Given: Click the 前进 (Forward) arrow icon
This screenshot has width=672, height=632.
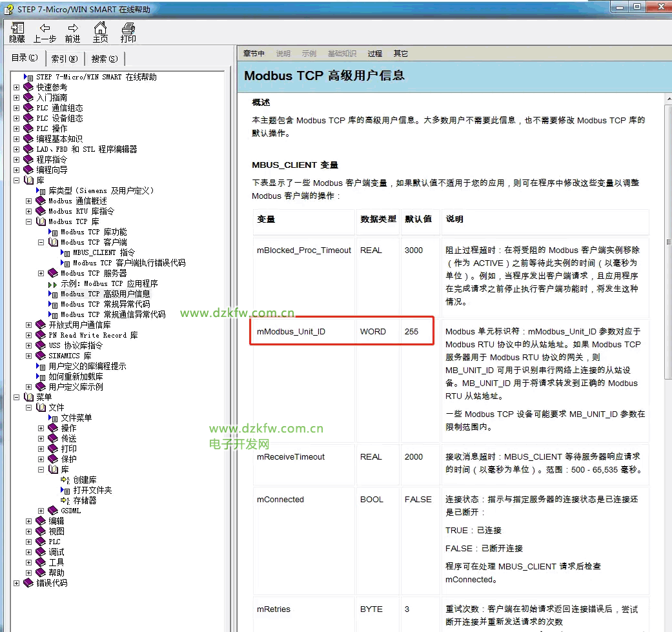Looking at the screenshot, I should point(73,28).
